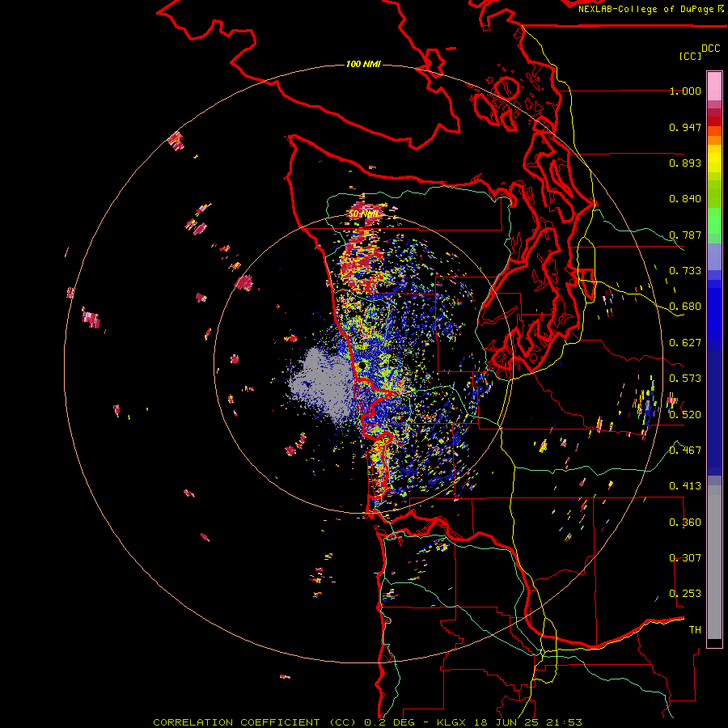This screenshot has height=728, width=728.
Task: Click the black KLGX radar site dot
Action: click(362, 366)
